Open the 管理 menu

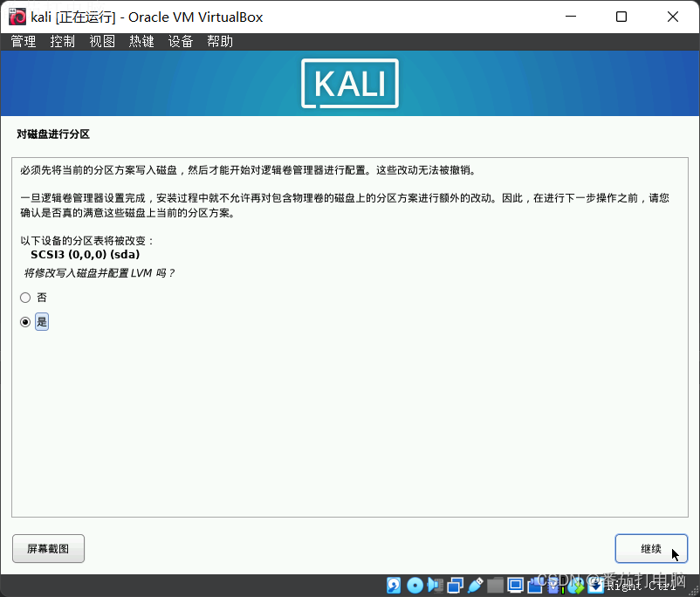24,42
